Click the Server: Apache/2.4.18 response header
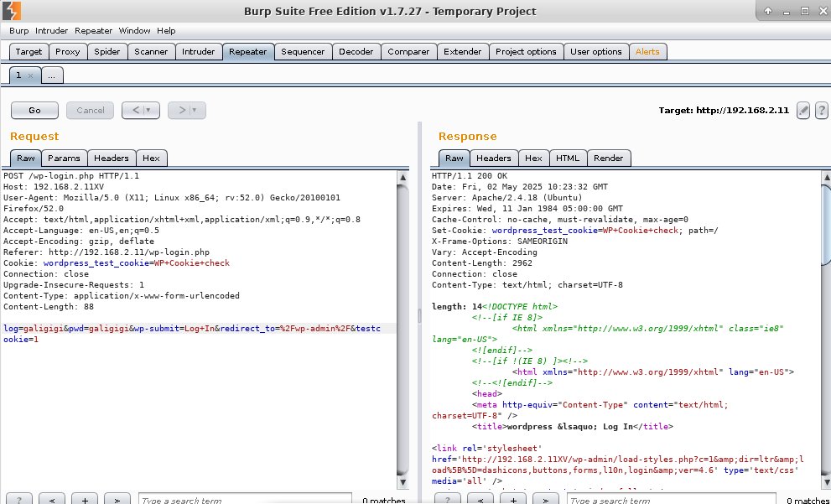 [x=506, y=198]
